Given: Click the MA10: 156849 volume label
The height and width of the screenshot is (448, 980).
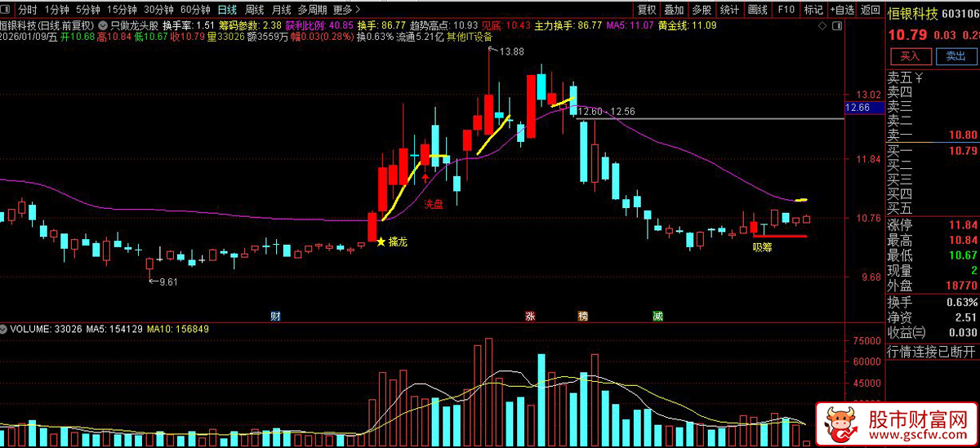Looking at the screenshot, I should click(x=176, y=329).
